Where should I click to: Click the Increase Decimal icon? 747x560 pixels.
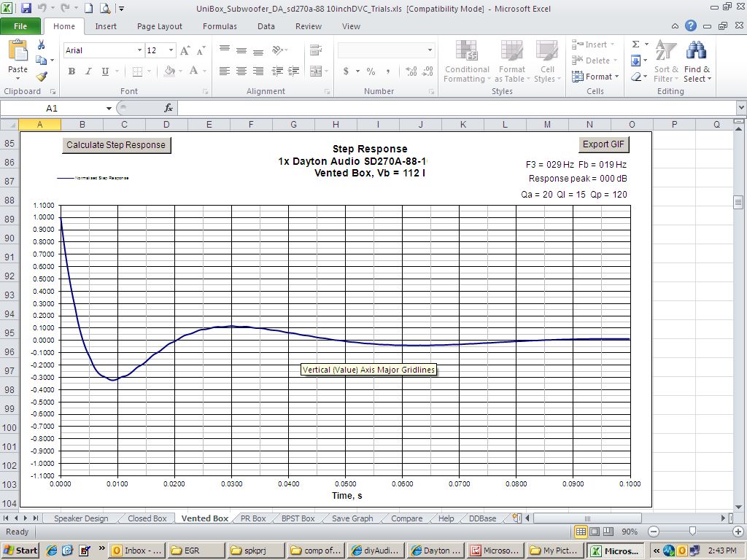[411, 71]
